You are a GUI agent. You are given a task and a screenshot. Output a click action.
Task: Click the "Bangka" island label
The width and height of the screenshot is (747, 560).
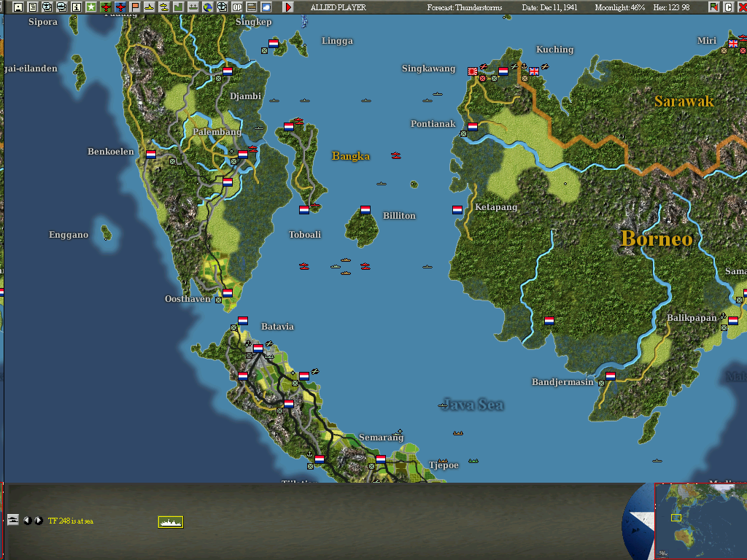pos(351,156)
